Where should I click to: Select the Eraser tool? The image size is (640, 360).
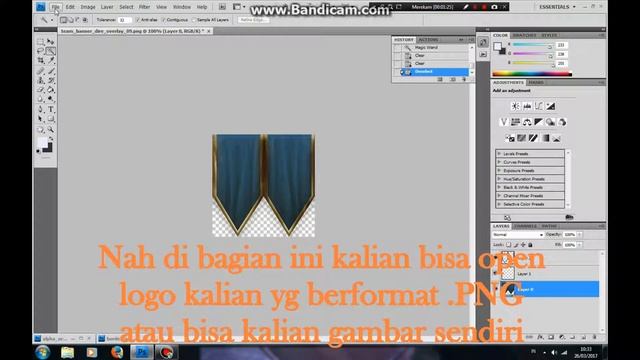click(40, 89)
